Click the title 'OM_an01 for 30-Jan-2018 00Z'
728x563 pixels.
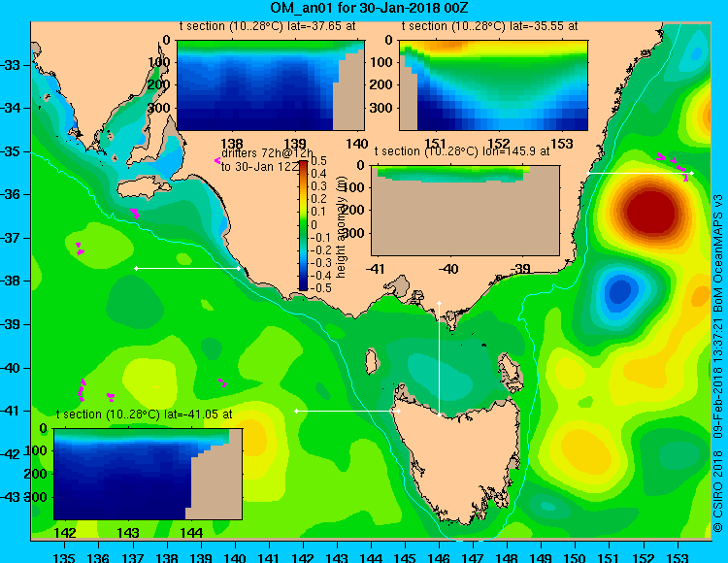(370, 8)
